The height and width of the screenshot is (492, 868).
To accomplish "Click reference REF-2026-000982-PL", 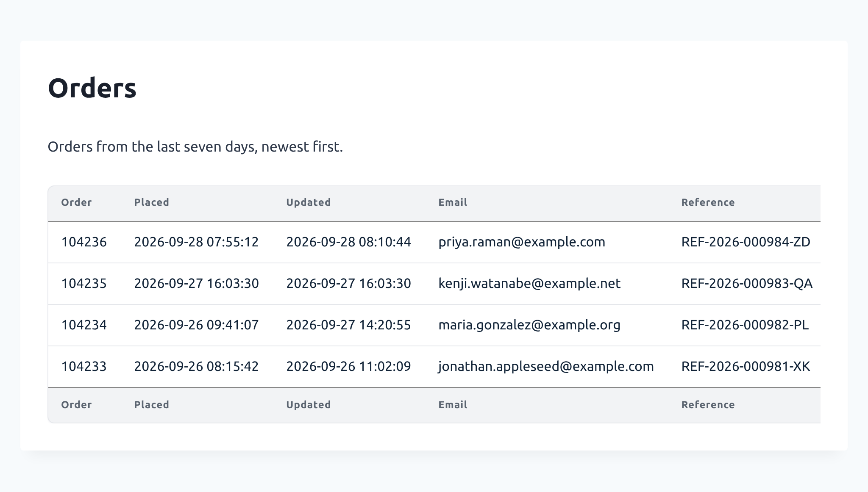I will [x=745, y=325].
